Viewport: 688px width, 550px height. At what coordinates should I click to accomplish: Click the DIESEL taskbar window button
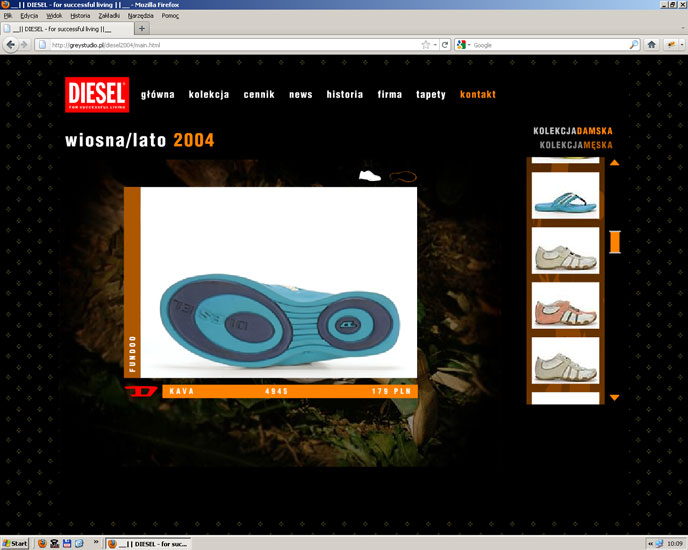148,543
